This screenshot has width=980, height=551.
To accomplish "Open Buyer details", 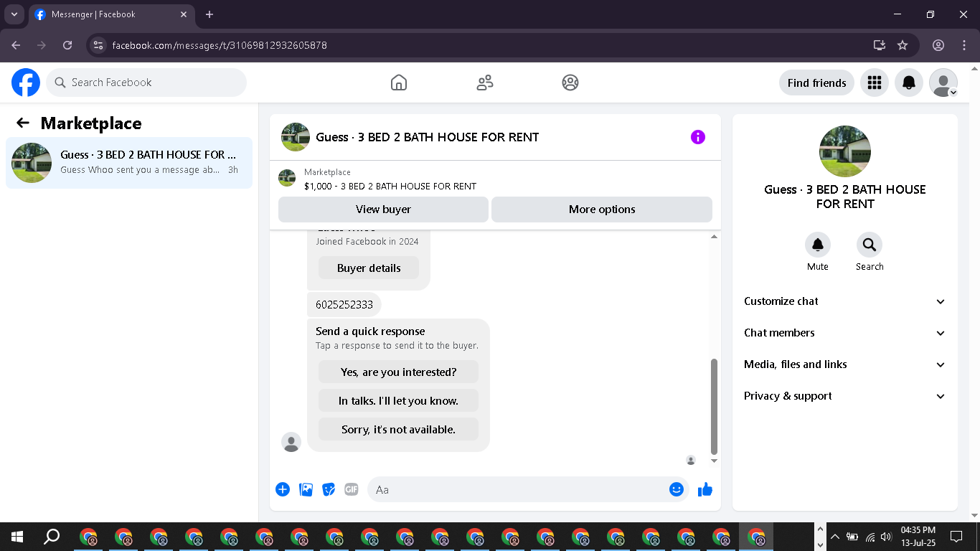I will click(x=369, y=268).
